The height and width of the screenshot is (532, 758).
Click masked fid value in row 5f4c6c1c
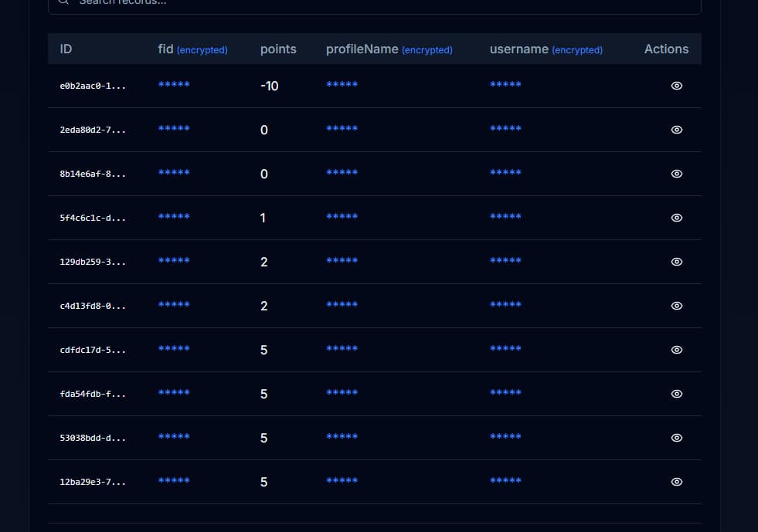click(174, 218)
